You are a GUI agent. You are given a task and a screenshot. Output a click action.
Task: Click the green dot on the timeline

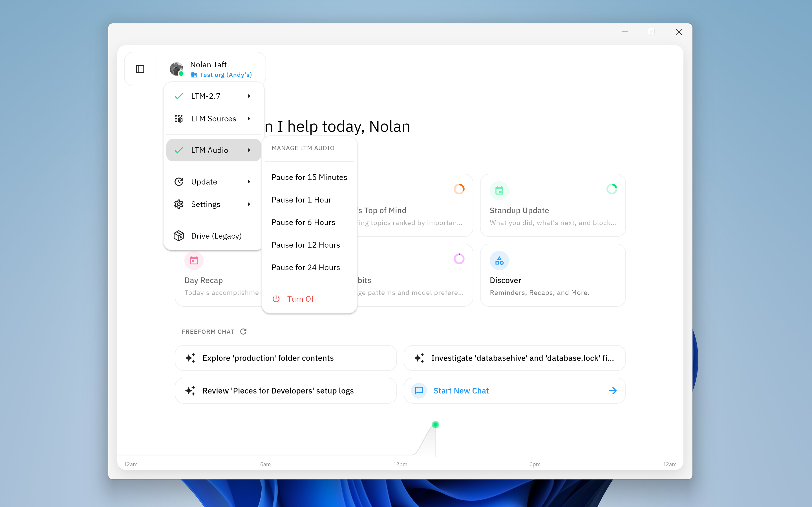coord(435,425)
